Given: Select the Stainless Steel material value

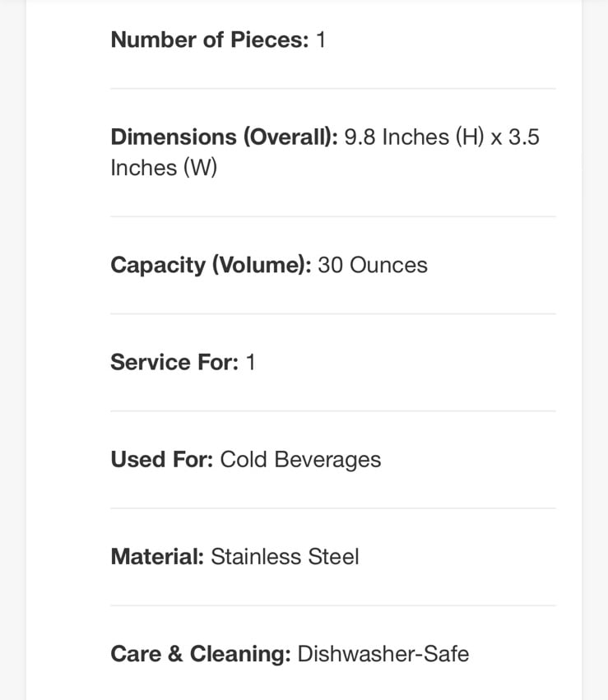Looking at the screenshot, I should (x=285, y=557).
